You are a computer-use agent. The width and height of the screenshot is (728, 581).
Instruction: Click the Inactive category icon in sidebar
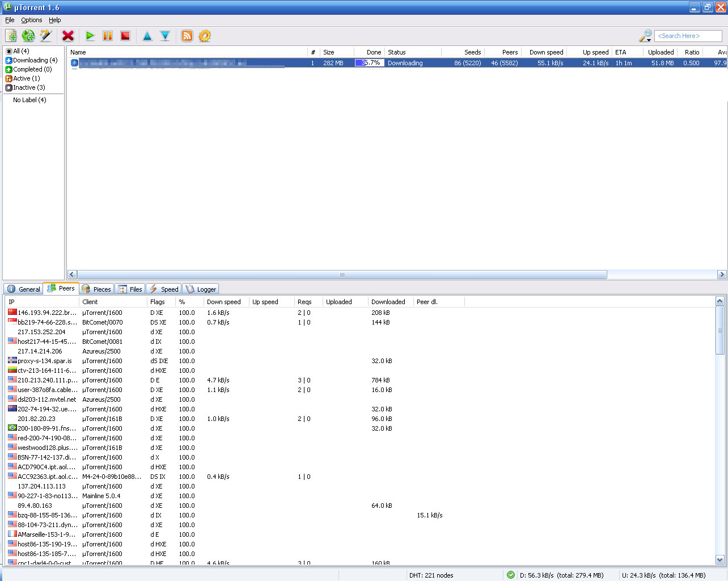[9, 87]
